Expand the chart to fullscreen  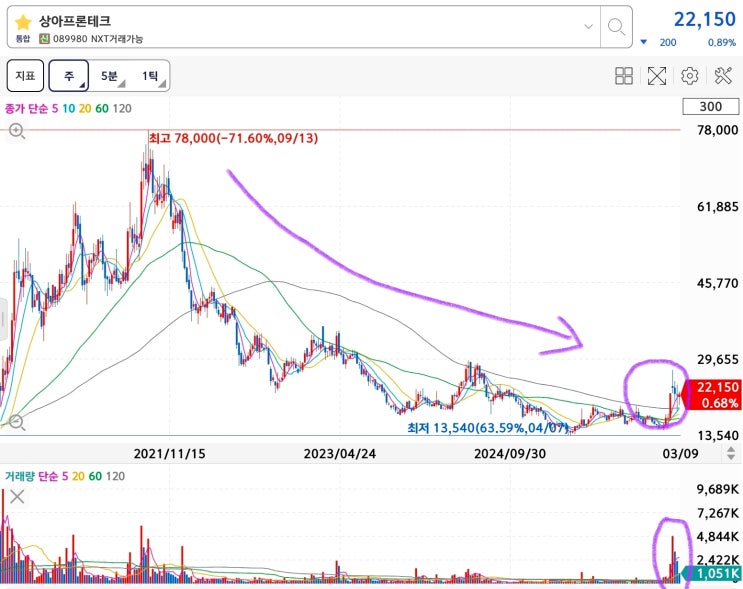pos(657,76)
